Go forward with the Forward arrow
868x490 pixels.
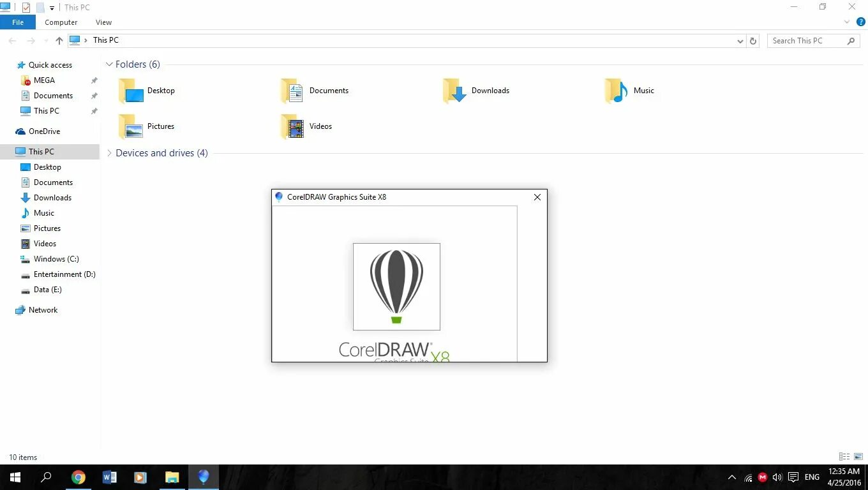pos(31,40)
